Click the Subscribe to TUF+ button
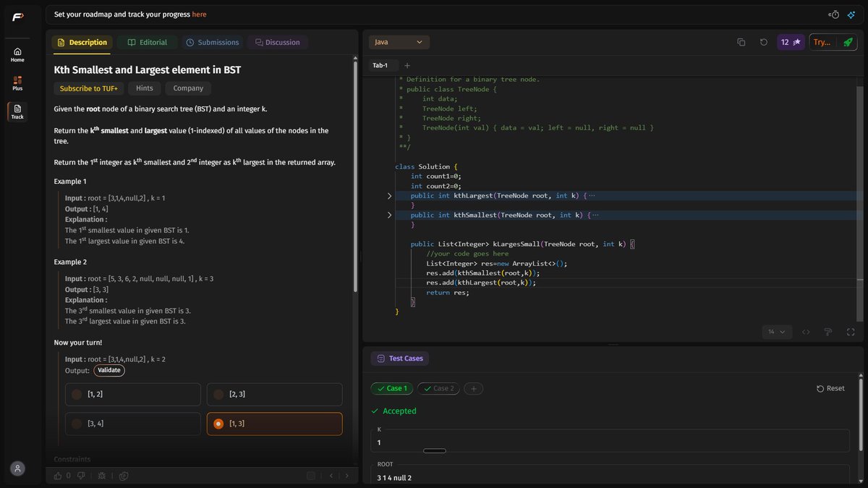The height and width of the screenshot is (488, 868). (89, 88)
